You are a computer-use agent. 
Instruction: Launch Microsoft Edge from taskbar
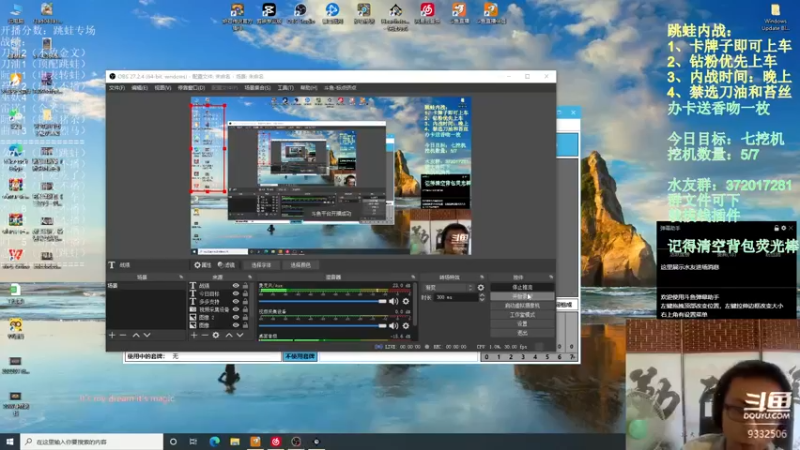tap(214, 441)
